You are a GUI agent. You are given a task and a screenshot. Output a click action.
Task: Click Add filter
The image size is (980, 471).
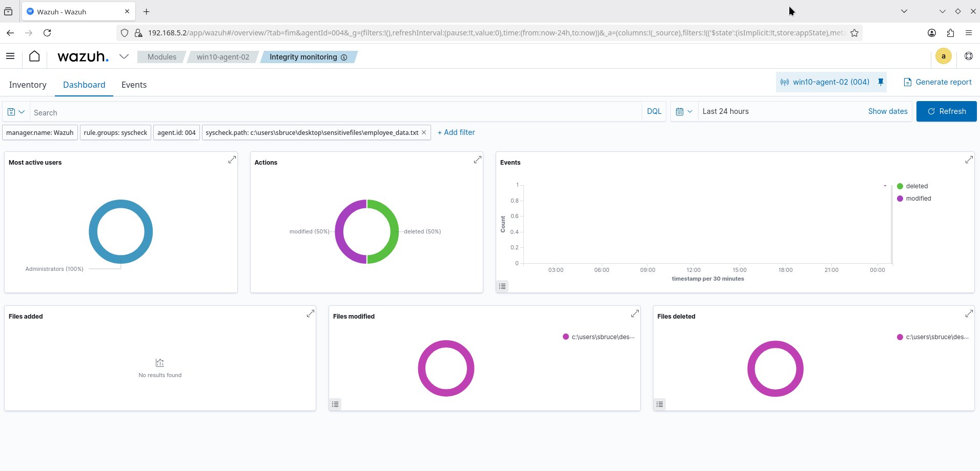click(x=456, y=132)
